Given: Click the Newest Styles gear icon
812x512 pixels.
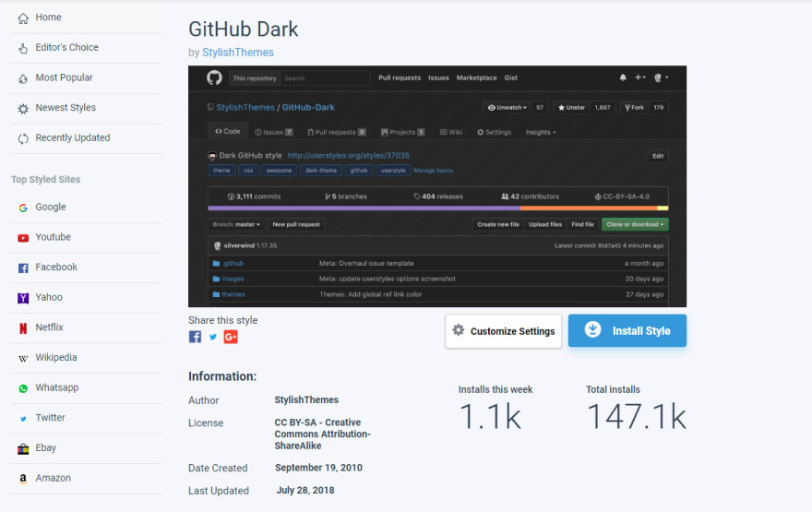Looking at the screenshot, I should click(23, 108).
